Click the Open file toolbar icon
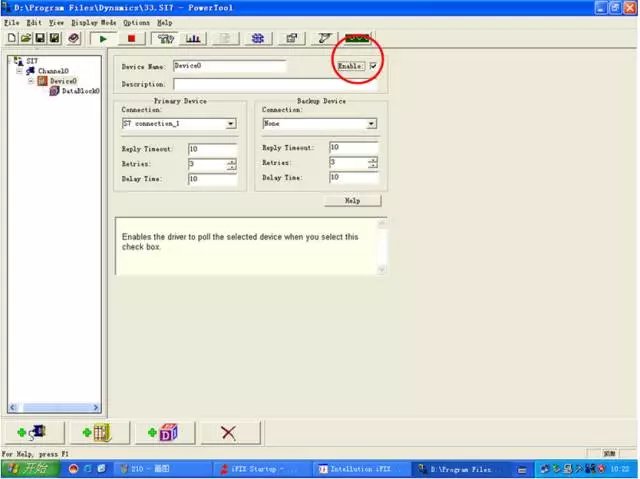 (26, 38)
